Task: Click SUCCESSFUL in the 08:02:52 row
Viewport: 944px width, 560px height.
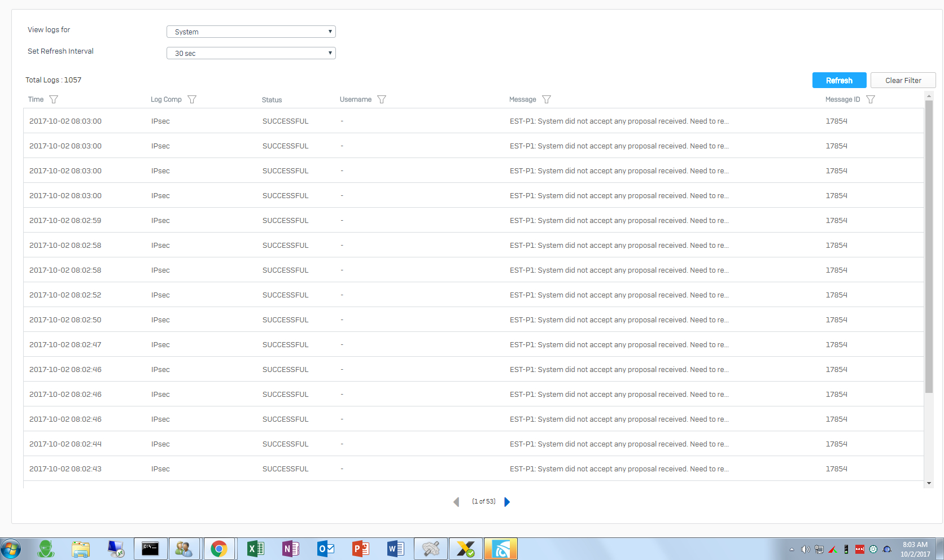Action: coord(285,295)
